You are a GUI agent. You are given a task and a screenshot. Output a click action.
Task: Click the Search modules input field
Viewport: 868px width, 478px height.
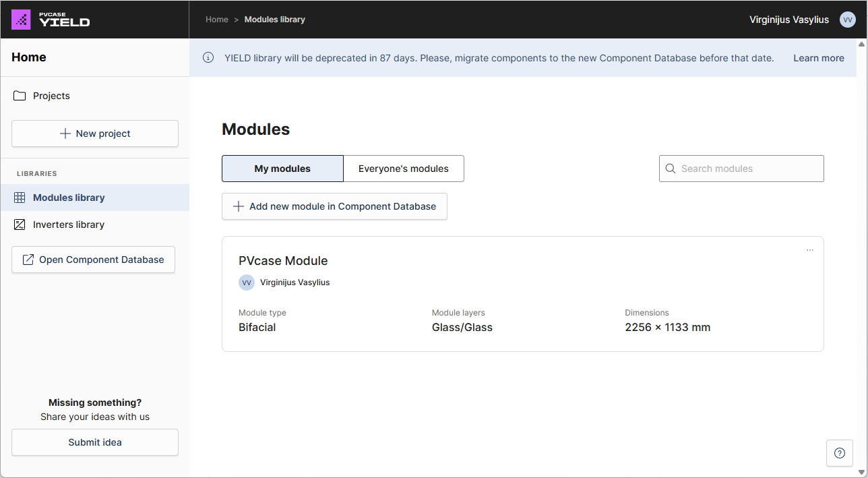(x=741, y=169)
